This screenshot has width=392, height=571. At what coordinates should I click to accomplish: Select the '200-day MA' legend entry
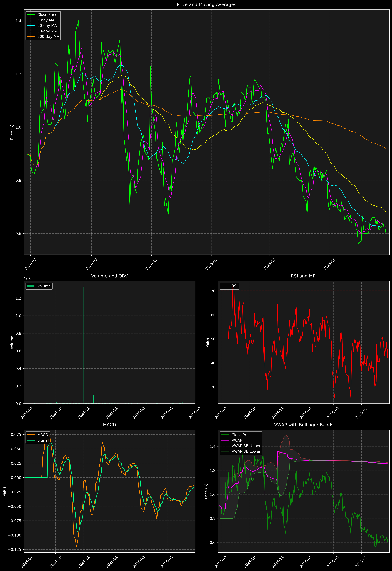(x=43, y=37)
